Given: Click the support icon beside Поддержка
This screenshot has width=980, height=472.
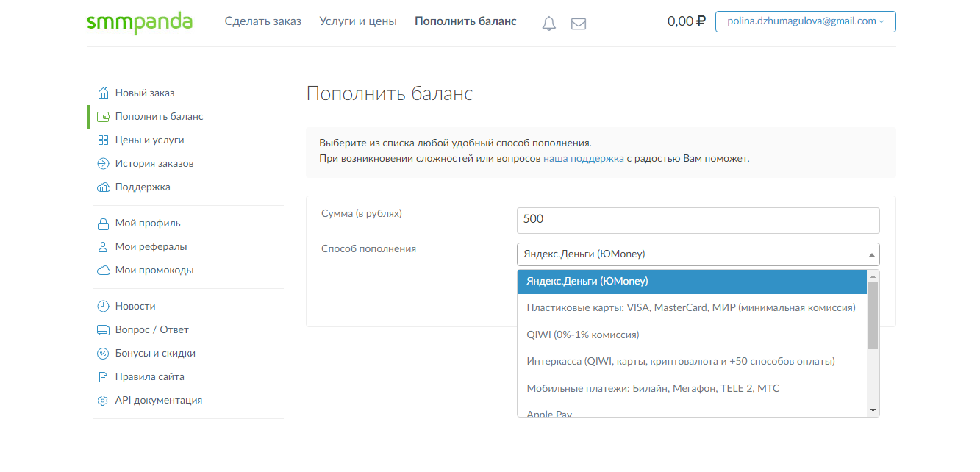Looking at the screenshot, I should pyautogui.click(x=103, y=187).
